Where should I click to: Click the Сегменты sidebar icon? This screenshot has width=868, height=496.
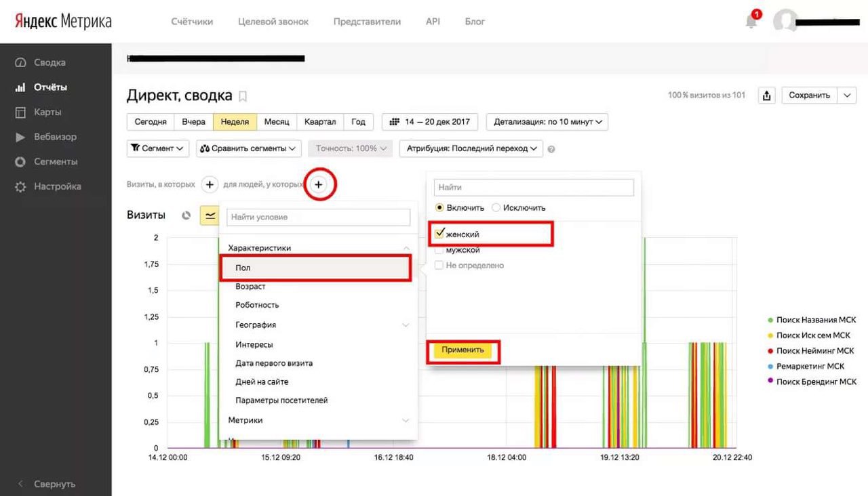20,161
